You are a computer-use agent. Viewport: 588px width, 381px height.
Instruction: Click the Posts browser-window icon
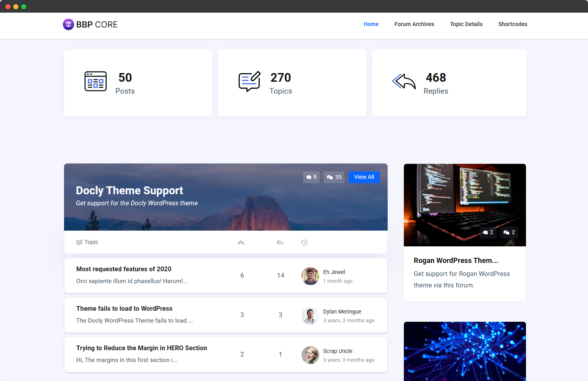coord(96,81)
